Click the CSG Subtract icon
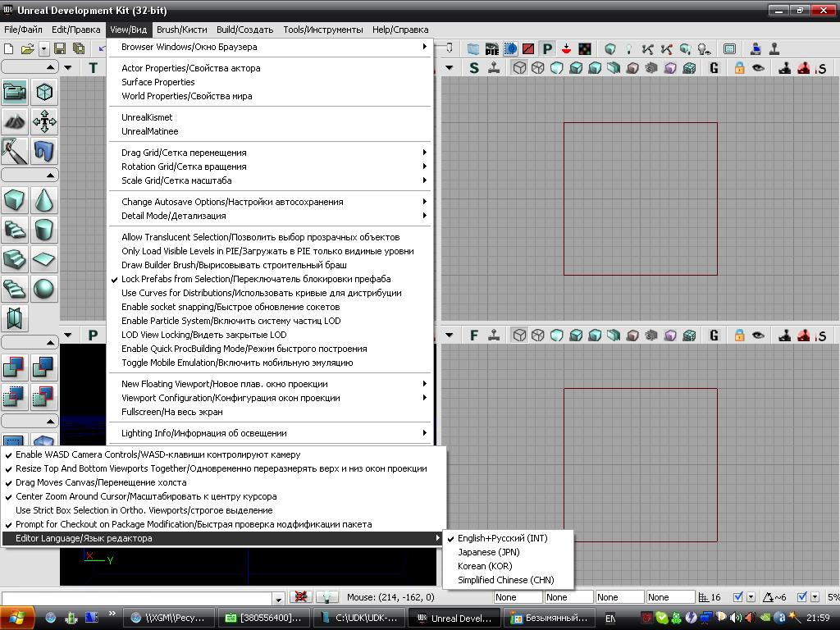The height and width of the screenshot is (630, 840). 44,368
